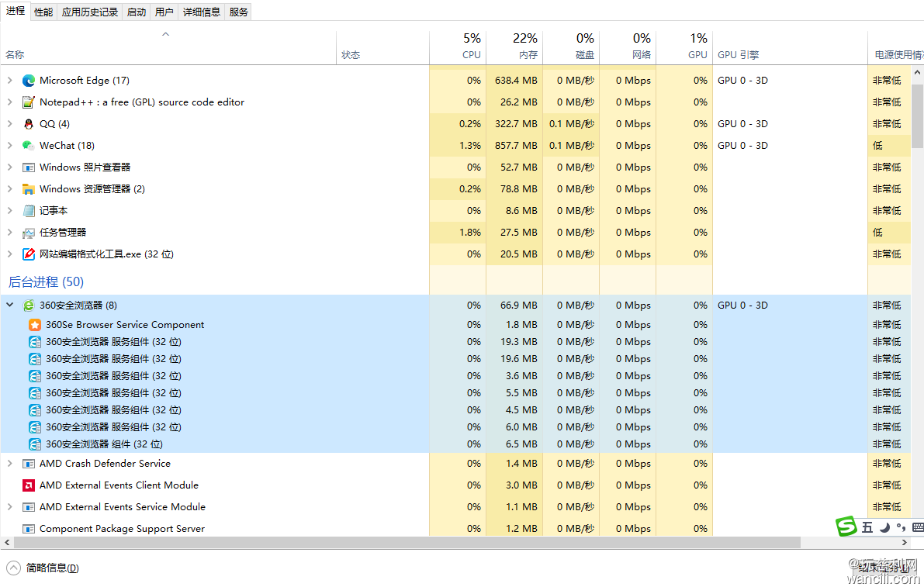Select the 任务管理器 process icon
The height and width of the screenshot is (587, 924).
(x=28, y=233)
